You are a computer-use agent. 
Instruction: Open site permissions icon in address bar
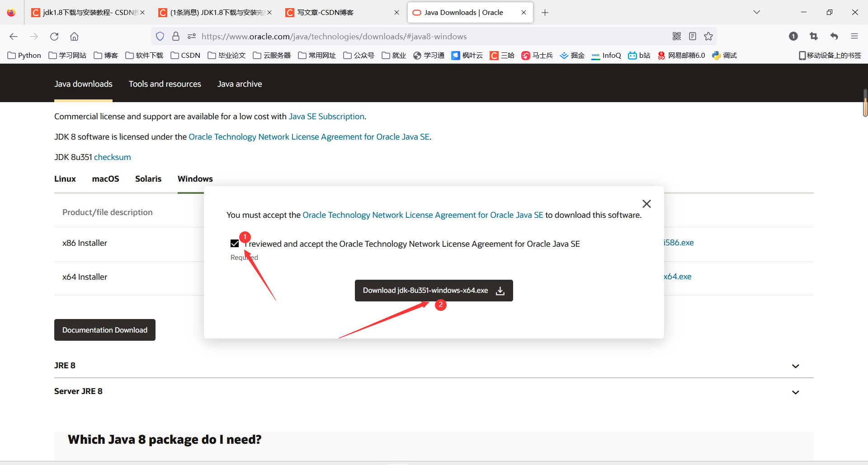tap(192, 37)
